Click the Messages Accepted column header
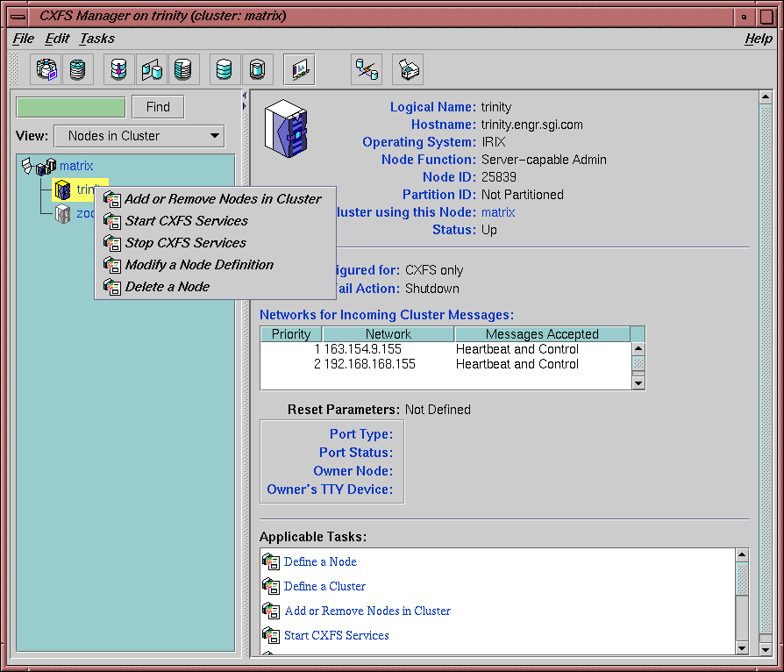The width and height of the screenshot is (784, 672). coord(542,334)
